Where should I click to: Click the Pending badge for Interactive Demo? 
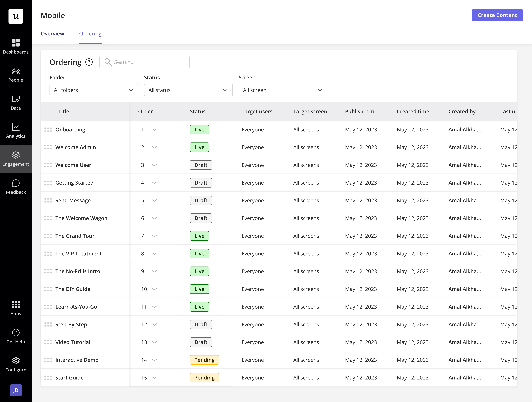pyautogui.click(x=204, y=360)
